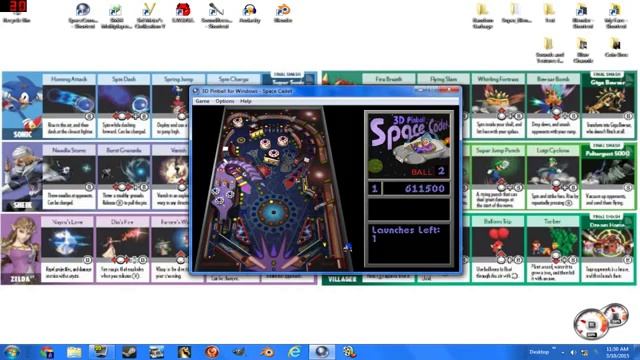This screenshot has height=360, width=640.
Task: Click the pinball table playfield
Action: (x=273, y=188)
